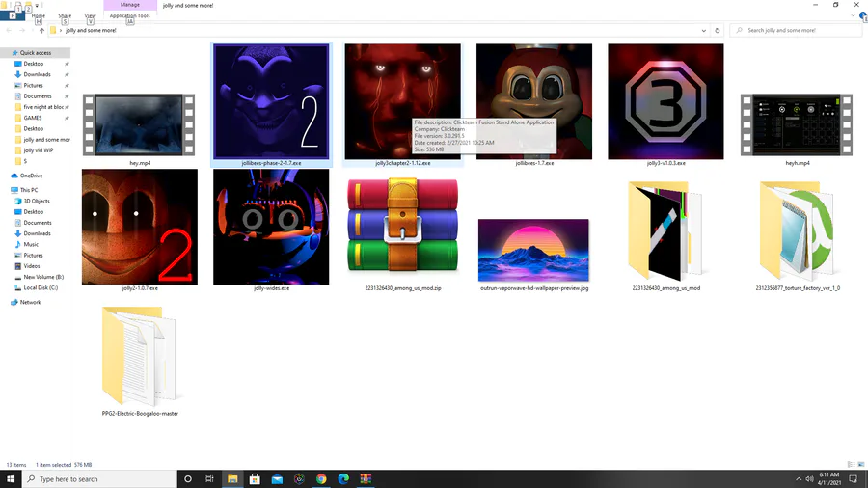This screenshot has width=868, height=488.
Task: Refresh the current folder view
Action: pyautogui.click(x=717, y=31)
